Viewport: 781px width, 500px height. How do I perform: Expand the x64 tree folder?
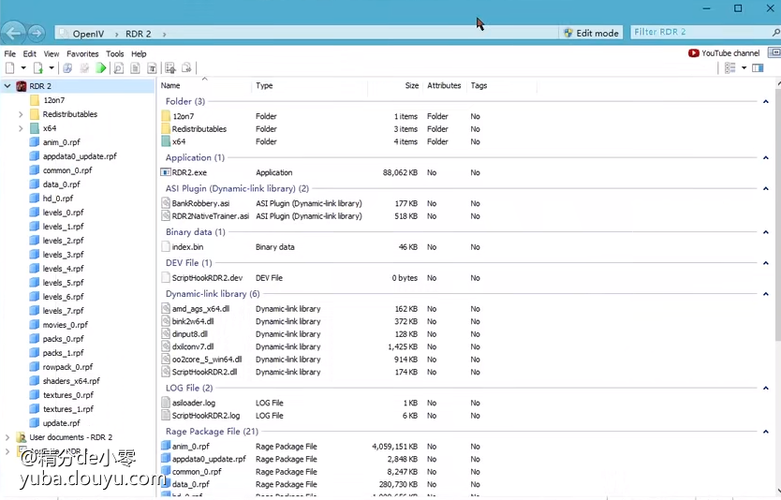point(20,128)
